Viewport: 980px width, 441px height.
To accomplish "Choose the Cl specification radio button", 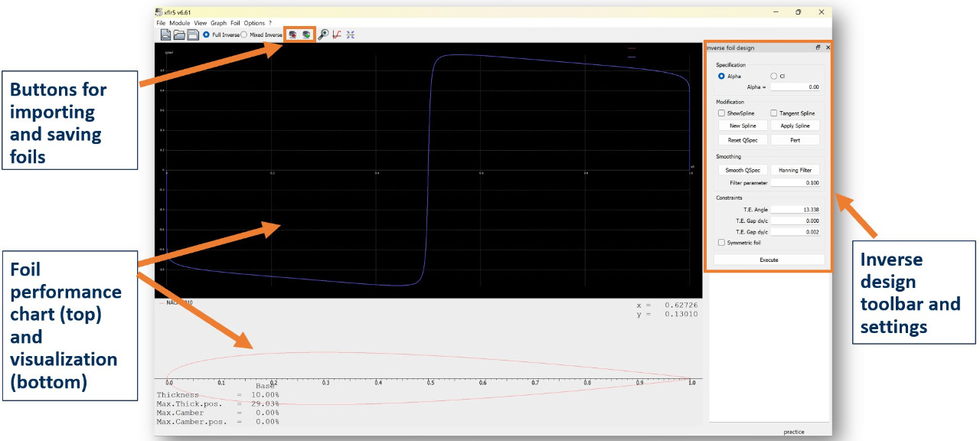I will coord(773,76).
